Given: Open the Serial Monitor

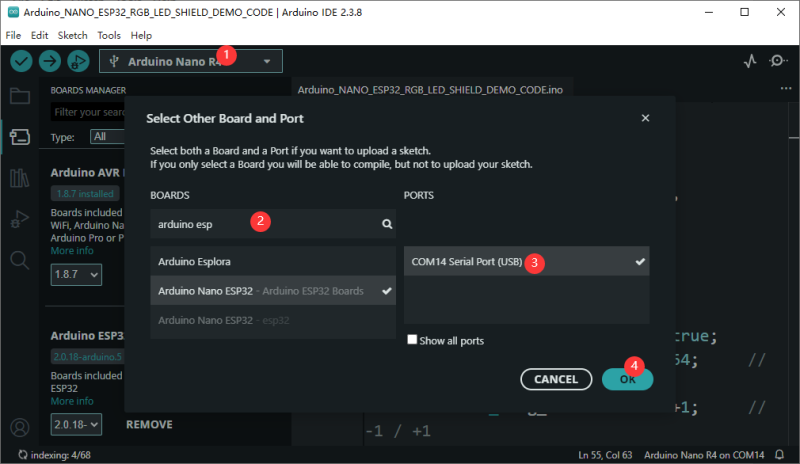Looking at the screenshot, I should coord(778,61).
